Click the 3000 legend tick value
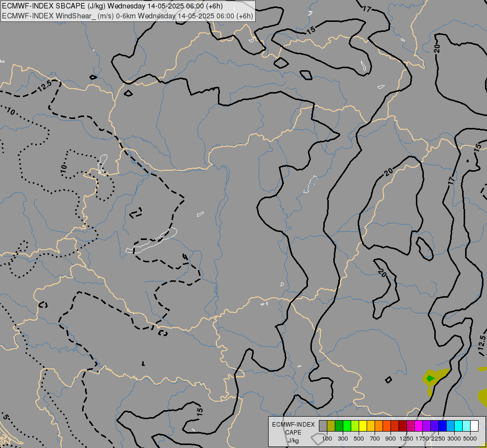The image size is (487, 448). coord(454,439)
